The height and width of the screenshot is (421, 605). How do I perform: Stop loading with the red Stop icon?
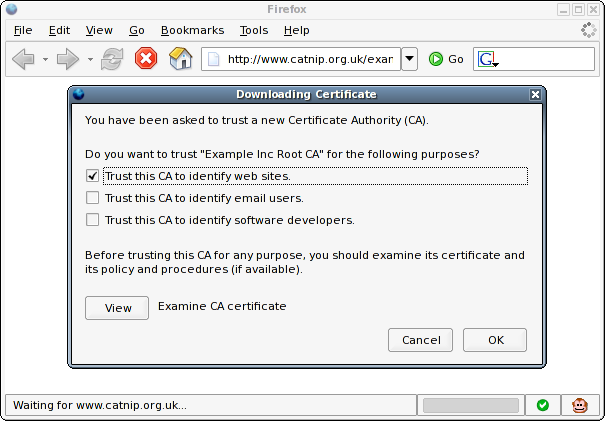[x=146, y=59]
